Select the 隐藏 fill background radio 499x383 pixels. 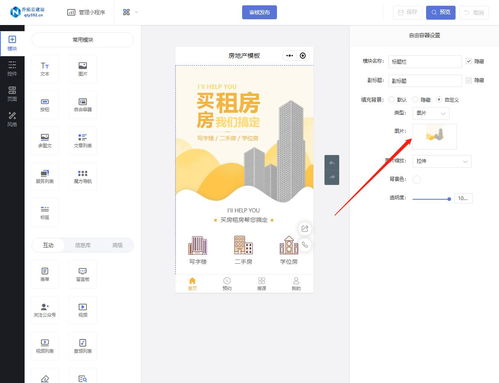tap(415, 100)
